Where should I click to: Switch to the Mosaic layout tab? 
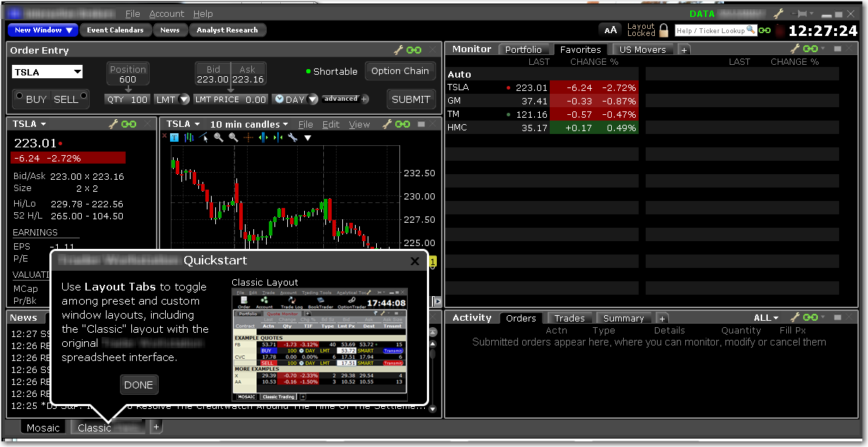point(43,427)
